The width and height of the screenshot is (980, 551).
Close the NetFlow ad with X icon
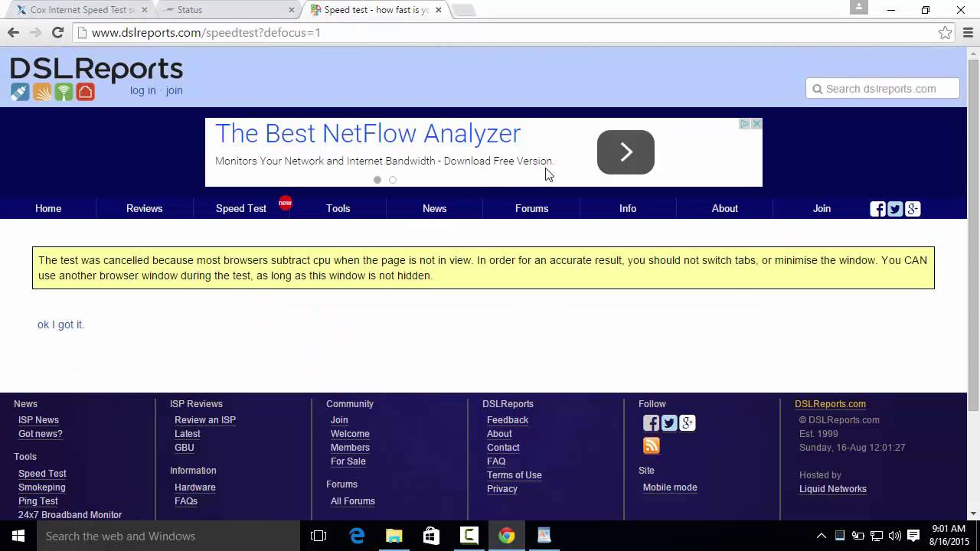(x=756, y=124)
